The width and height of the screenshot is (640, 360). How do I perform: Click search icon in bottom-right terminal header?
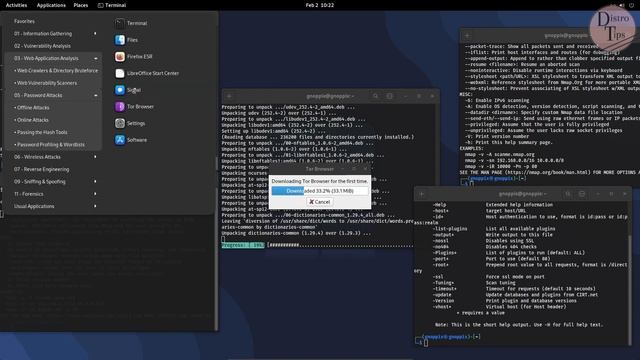568,194
